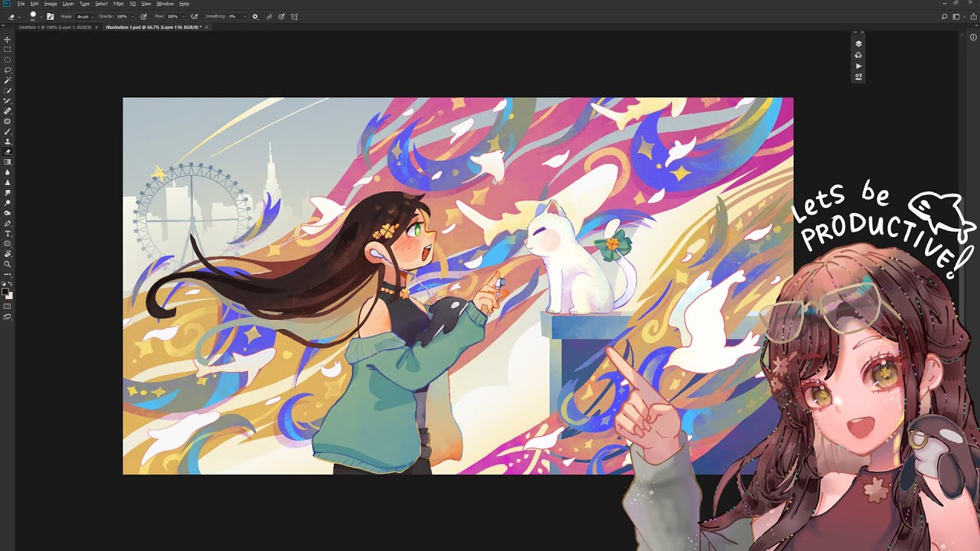Select the Type tool
This screenshot has height=551, width=980.
8,233
